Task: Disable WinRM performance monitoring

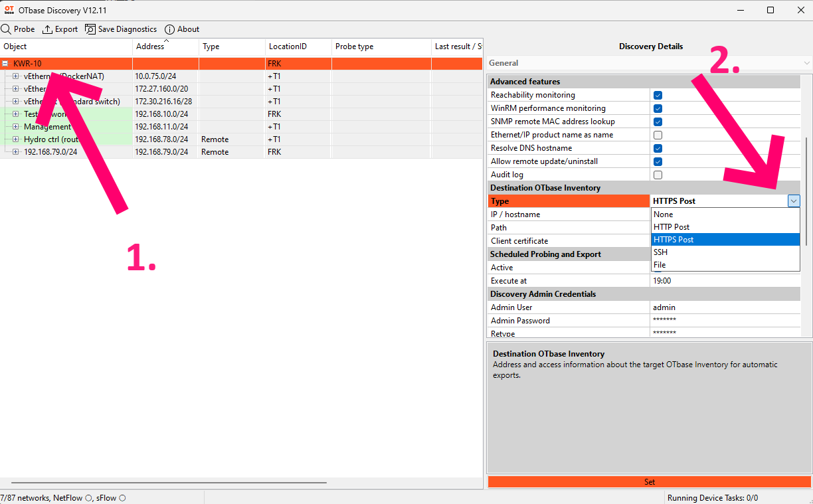Action: tap(658, 108)
